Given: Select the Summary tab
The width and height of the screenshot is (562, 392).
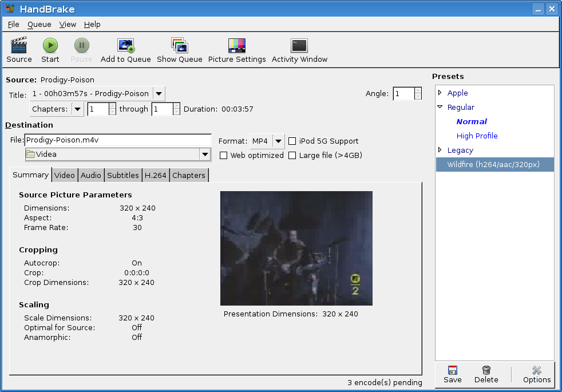Looking at the screenshot, I should [x=30, y=175].
